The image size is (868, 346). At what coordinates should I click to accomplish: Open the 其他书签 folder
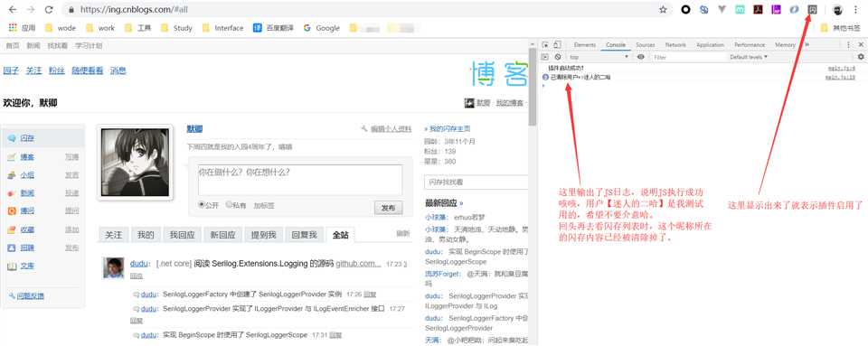(x=840, y=28)
